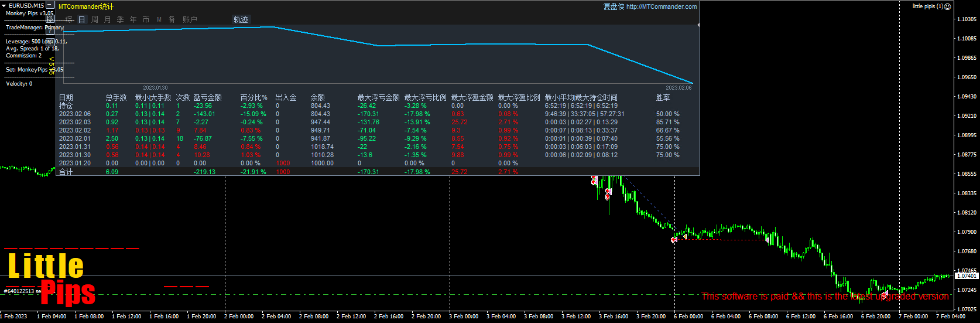The width and height of the screenshot is (980, 323).
Task: Click the 1.07401 current price label
Action: pyautogui.click(x=966, y=276)
